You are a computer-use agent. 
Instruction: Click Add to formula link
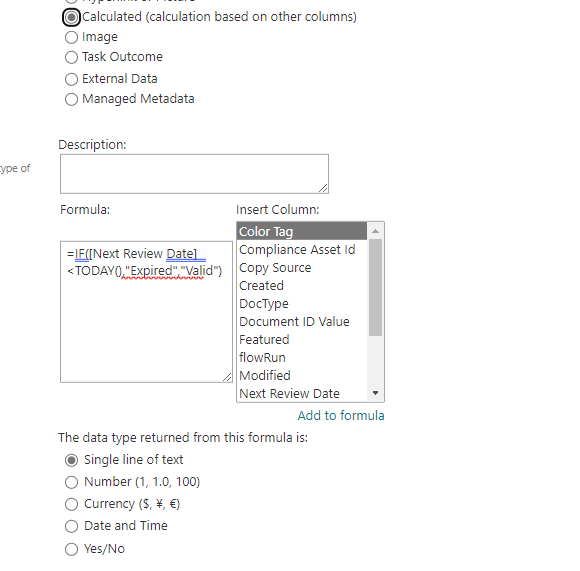coord(341,415)
